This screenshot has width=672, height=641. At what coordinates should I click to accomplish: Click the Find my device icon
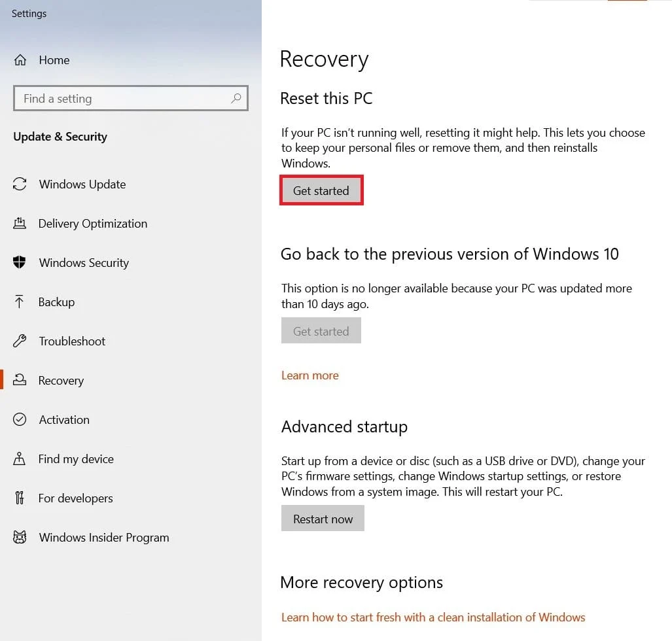pyautogui.click(x=20, y=459)
